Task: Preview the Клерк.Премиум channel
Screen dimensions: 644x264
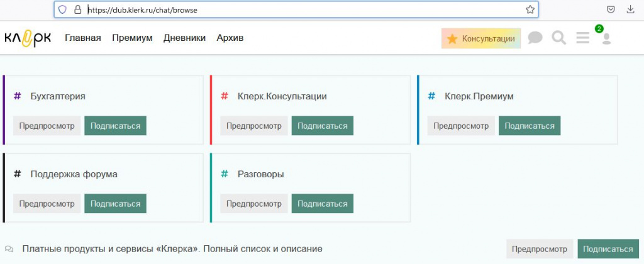Action: pos(461,126)
